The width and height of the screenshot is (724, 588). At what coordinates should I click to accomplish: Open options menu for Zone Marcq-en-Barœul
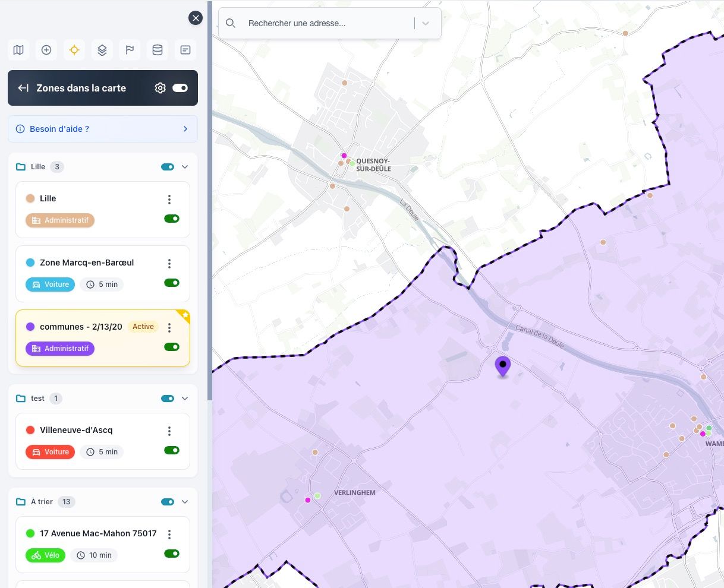(x=169, y=263)
